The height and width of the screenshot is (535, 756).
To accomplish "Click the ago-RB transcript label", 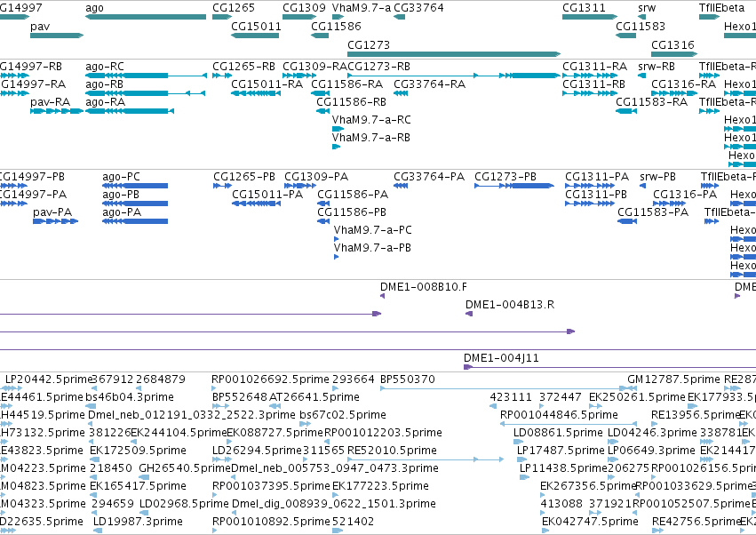I will tap(104, 84).
